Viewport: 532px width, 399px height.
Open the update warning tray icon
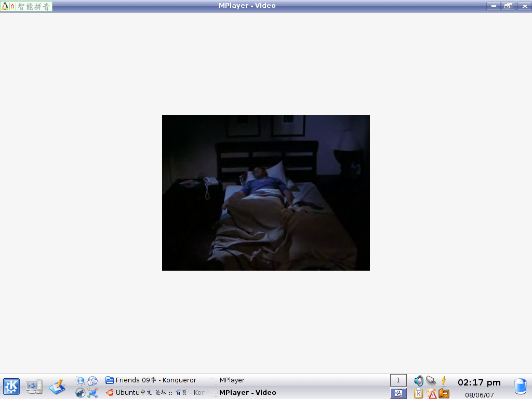(x=432, y=393)
